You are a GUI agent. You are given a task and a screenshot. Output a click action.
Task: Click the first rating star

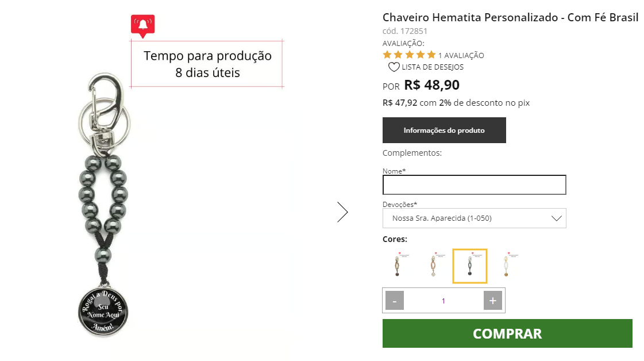[387, 55]
